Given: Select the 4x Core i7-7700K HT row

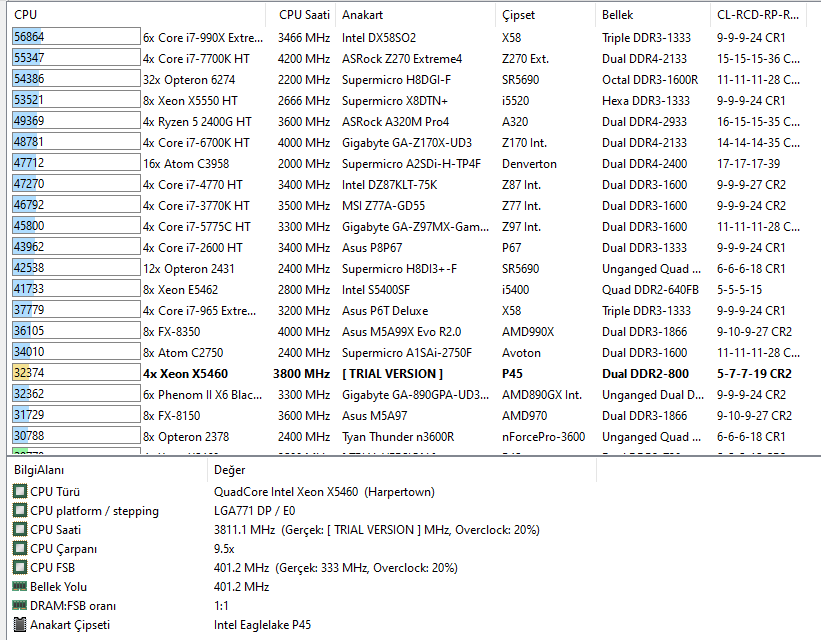Looking at the screenshot, I should point(410,59).
